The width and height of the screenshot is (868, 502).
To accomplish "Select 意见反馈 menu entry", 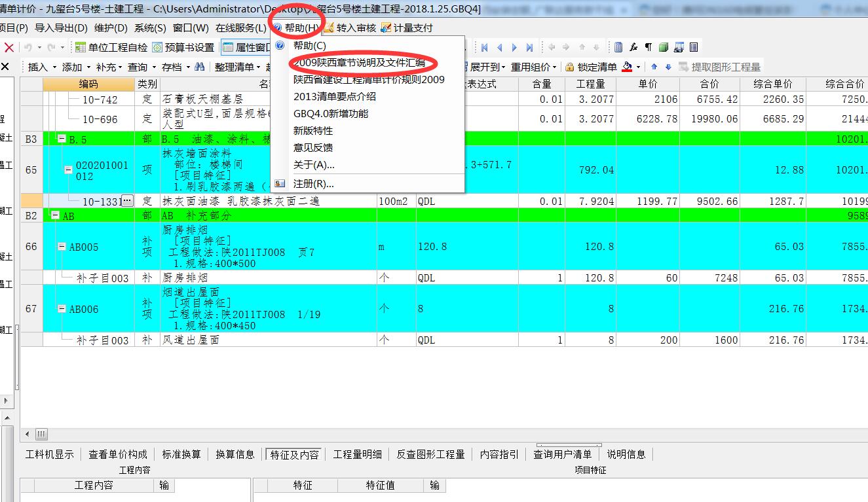I will pos(368,147).
